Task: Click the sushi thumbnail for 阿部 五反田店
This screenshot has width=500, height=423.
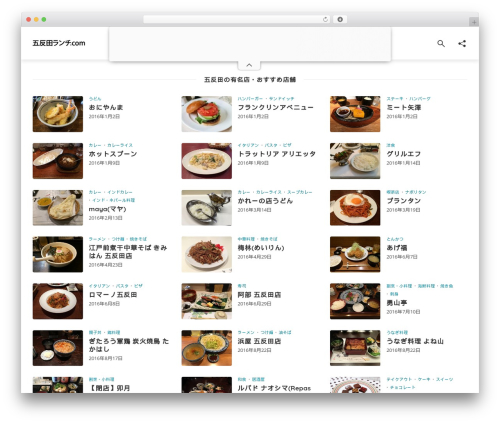Action: click(x=206, y=301)
